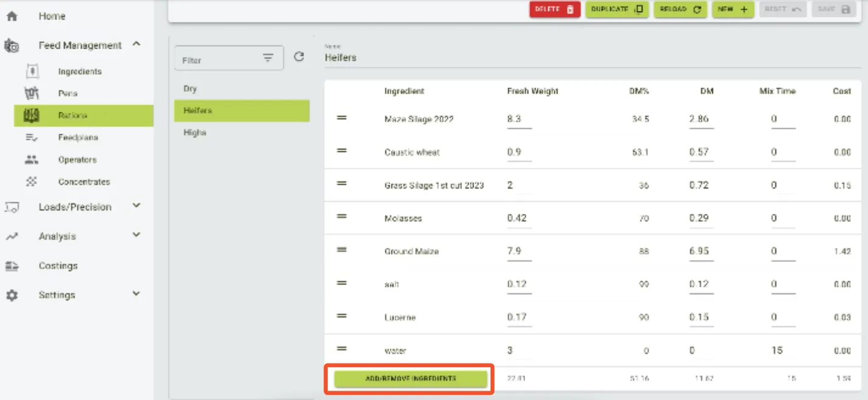Screen dimensions: 868x400
Task: Click the Home icon in sidebar
Action: pyautogui.click(x=12, y=16)
